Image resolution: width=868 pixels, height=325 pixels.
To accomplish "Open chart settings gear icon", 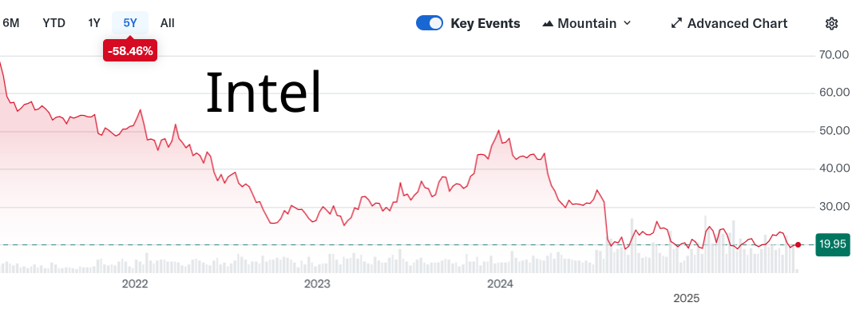I will tap(831, 23).
